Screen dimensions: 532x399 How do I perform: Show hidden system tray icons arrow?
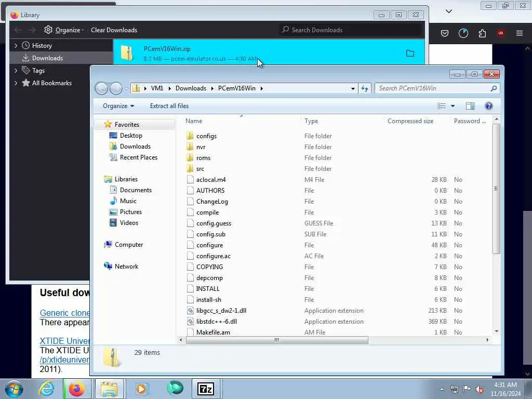(442, 390)
